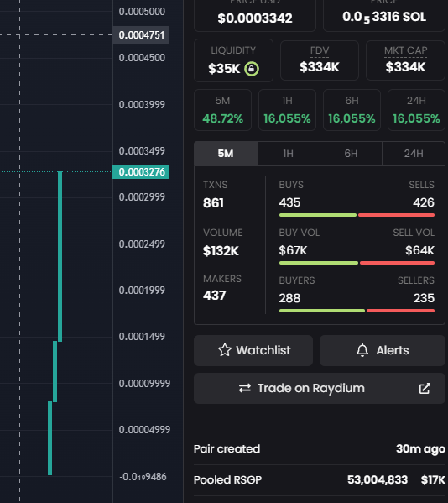Click the Buy Vol versus Sell Vol bar
This screenshot has height=503, width=448.
[357, 263]
